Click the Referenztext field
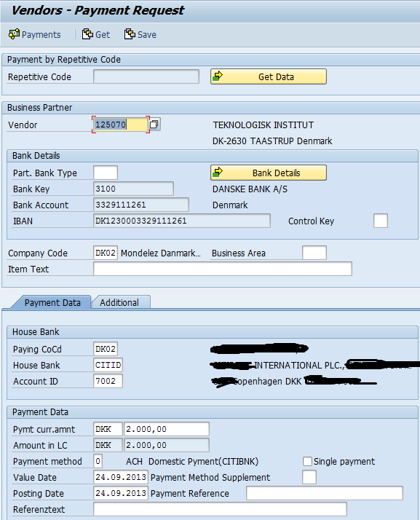The height and width of the screenshot is (520, 420). pos(220,509)
